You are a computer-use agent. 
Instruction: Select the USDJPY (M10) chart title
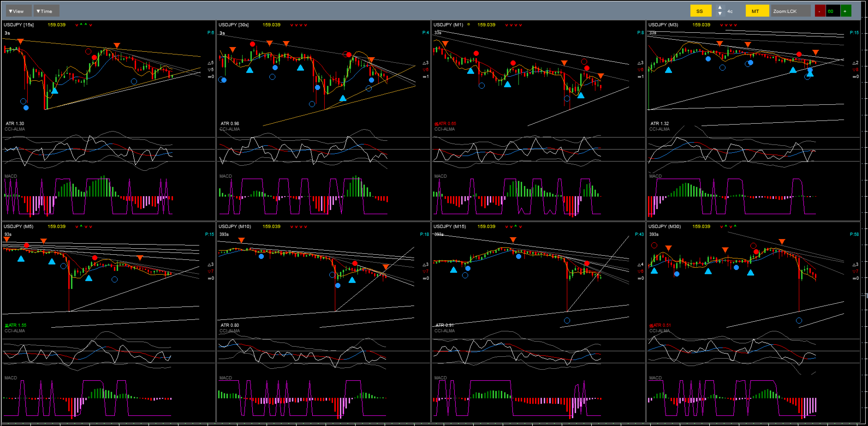235,227
